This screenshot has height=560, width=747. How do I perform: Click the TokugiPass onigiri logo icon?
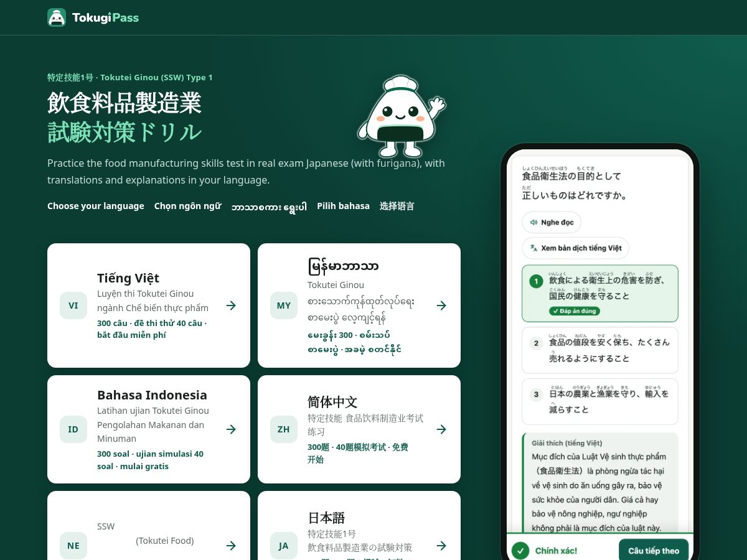pos(57,17)
